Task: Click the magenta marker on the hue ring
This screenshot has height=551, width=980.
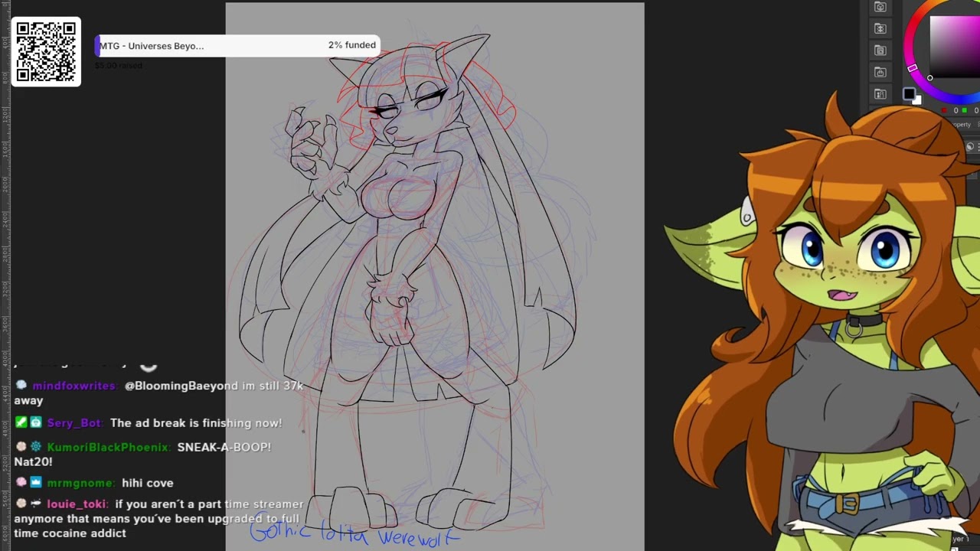Action: pyautogui.click(x=913, y=69)
